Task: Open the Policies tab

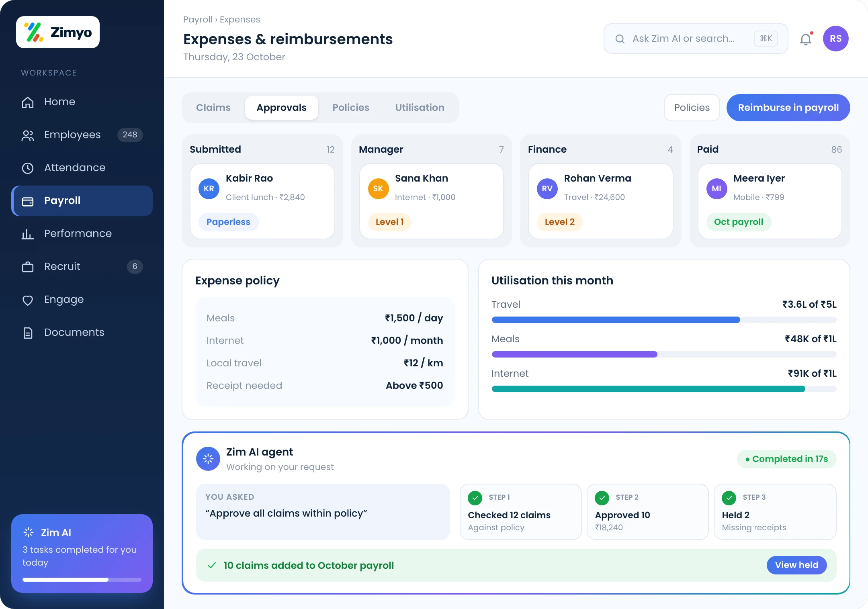Action: (351, 108)
